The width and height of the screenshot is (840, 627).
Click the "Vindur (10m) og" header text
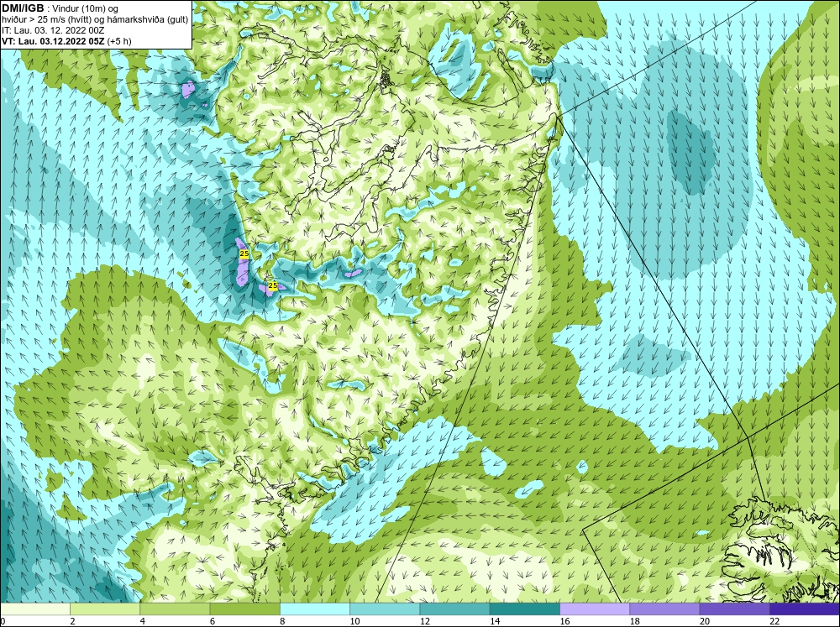point(85,8)
